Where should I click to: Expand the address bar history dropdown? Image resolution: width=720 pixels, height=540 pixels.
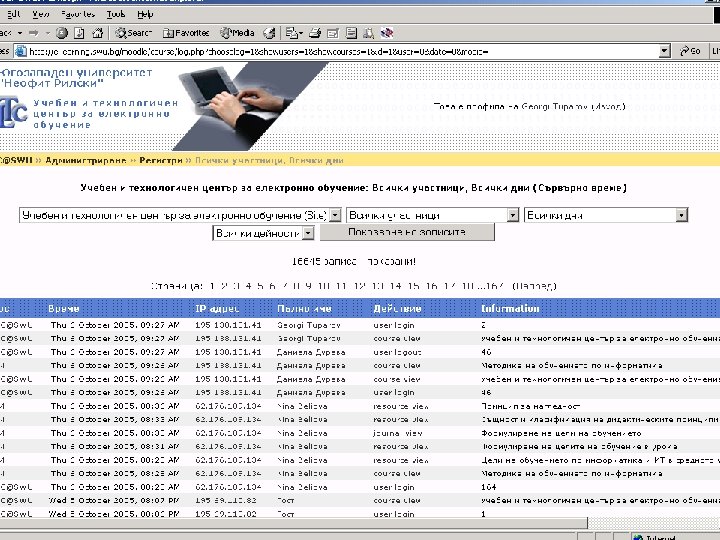click(664, 51)
